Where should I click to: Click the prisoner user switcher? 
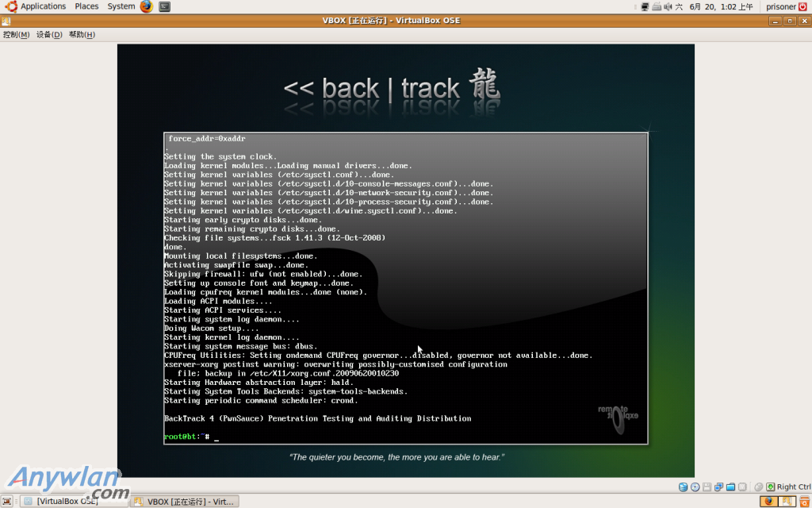781,6
